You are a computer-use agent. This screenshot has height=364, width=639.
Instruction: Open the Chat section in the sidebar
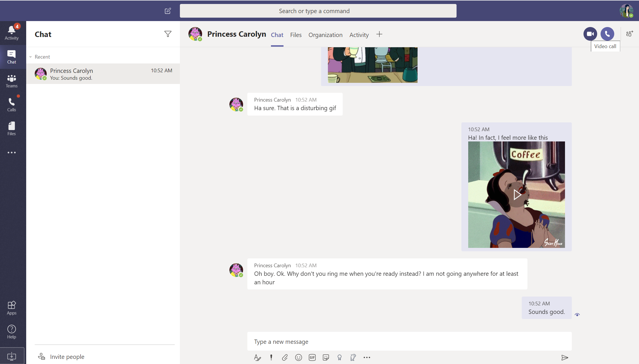[x=12, y=57]
